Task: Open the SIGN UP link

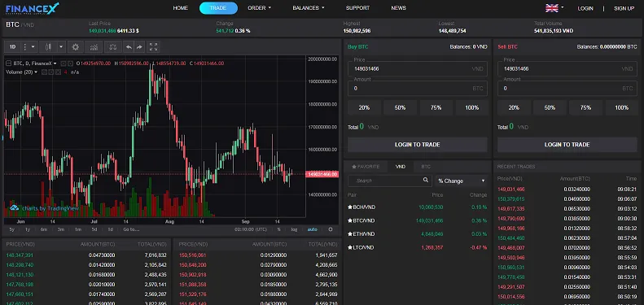Action: coord(624,8)
